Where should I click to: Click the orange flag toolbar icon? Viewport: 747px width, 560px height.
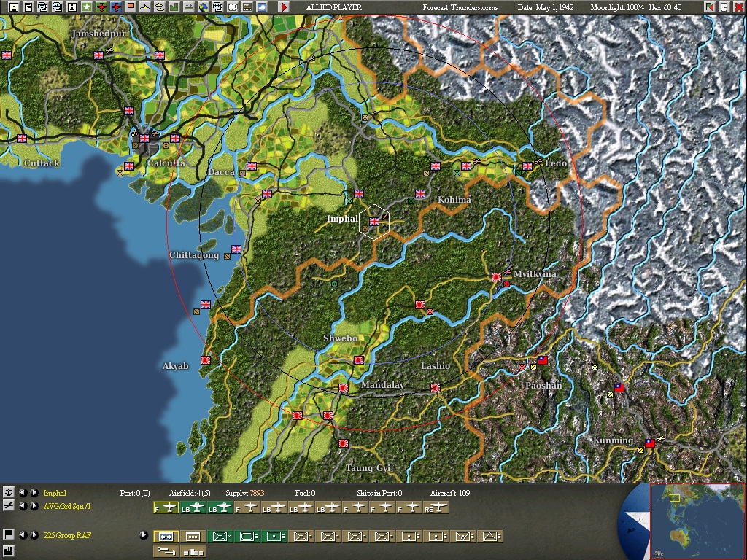(130, 7)
